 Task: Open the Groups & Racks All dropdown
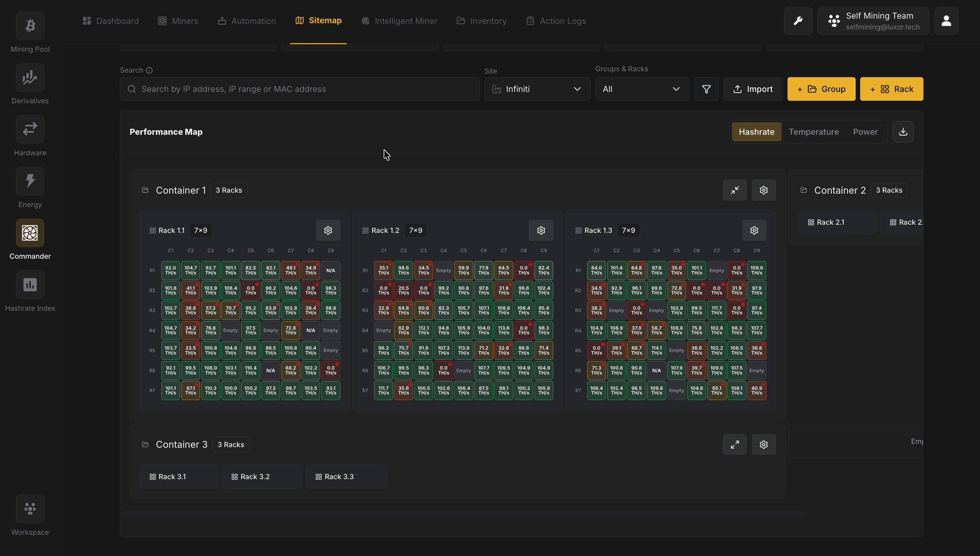pos(642,89)
